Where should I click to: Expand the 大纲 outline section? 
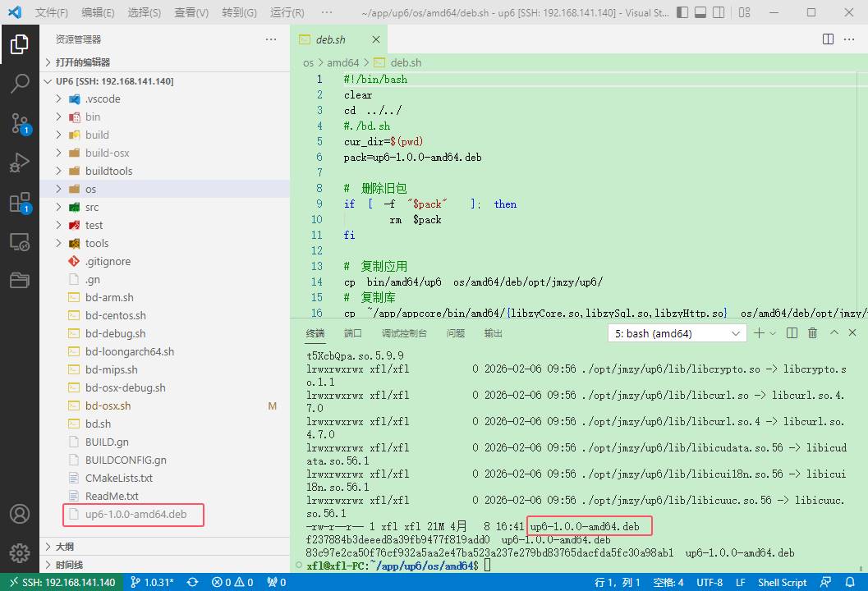coord(64,547)
